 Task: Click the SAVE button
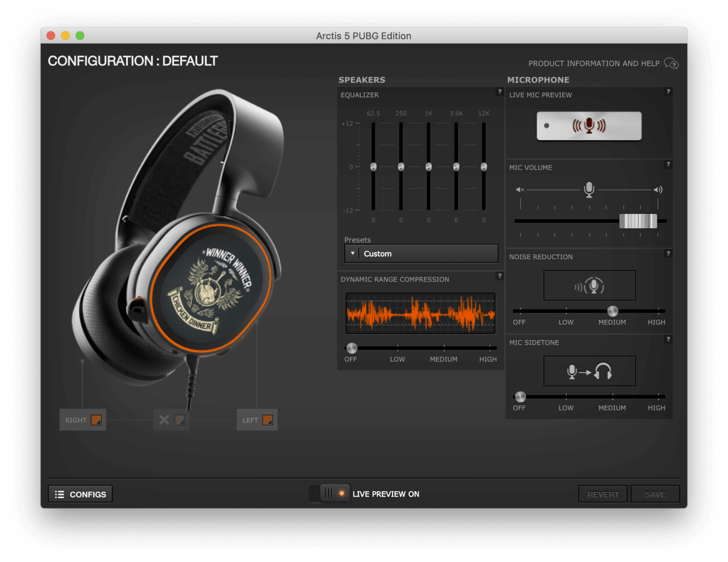655,494
